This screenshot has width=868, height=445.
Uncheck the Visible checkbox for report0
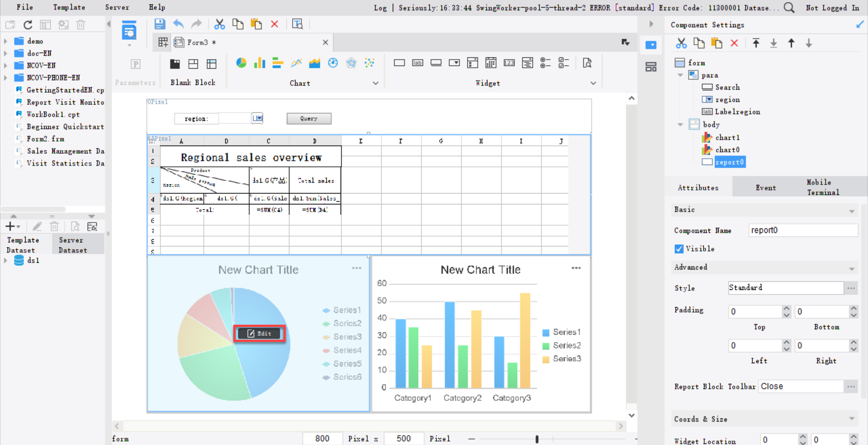click(679, 249)
